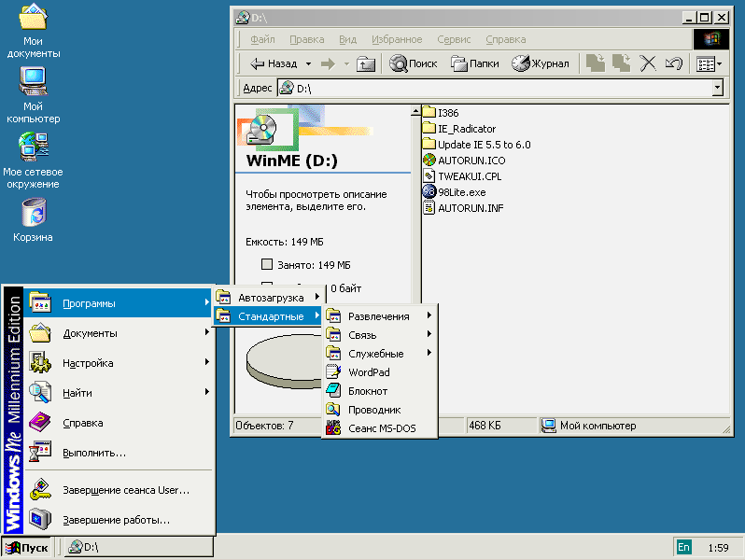
Task: Open the Правка menu
Action: [x=307, y=39]
